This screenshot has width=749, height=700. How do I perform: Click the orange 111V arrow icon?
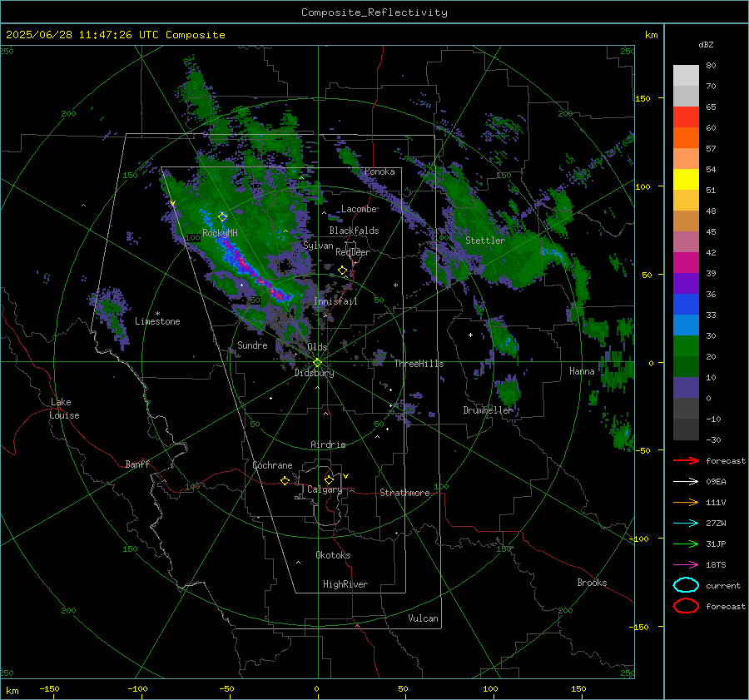coord(686,502)
